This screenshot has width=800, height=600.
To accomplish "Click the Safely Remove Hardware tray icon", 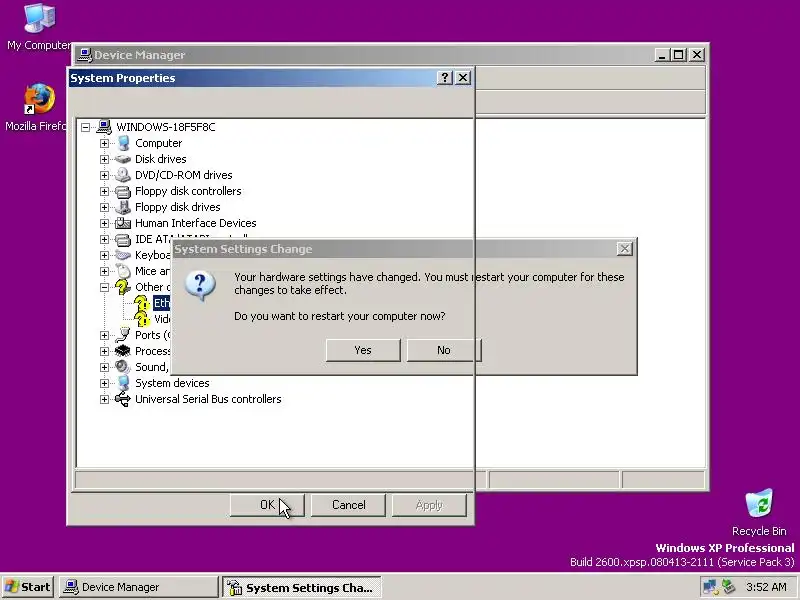I will (728, 587).
